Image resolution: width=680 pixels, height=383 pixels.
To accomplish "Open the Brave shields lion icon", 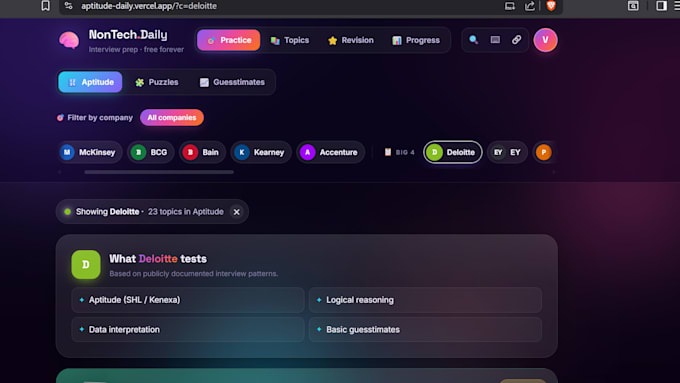I will pyautogui.click(x=551, y=6).
